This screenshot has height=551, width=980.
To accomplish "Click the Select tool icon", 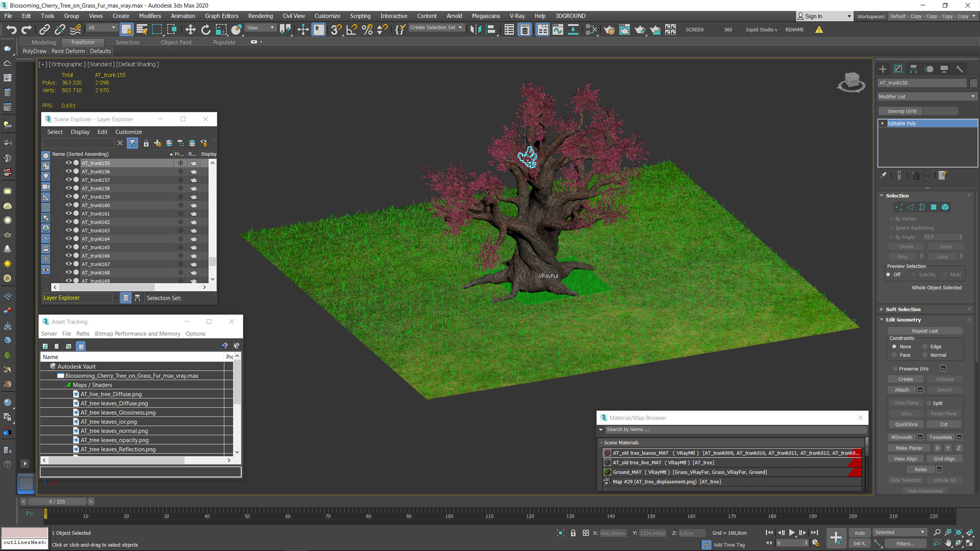I will coord(126,30).
